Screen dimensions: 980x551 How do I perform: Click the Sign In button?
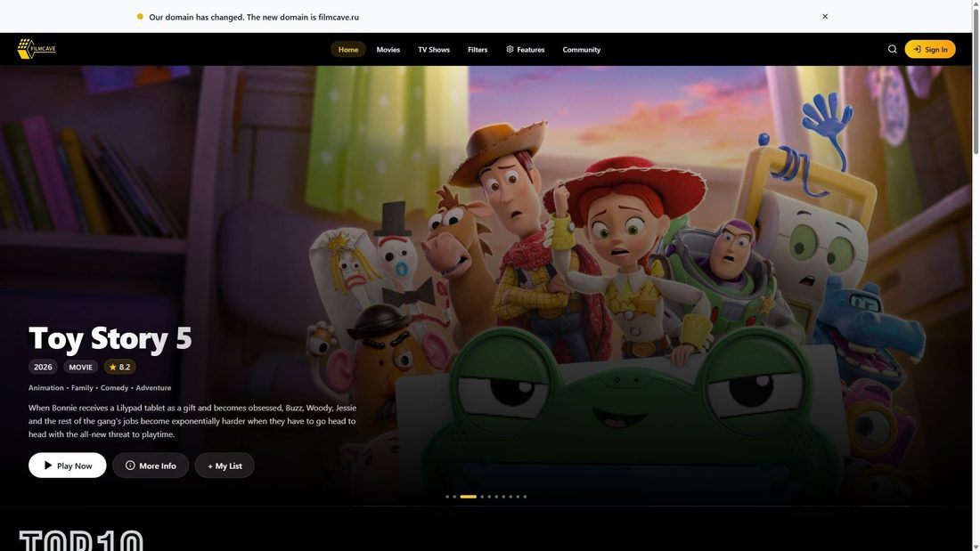click(x=929, y=49)
